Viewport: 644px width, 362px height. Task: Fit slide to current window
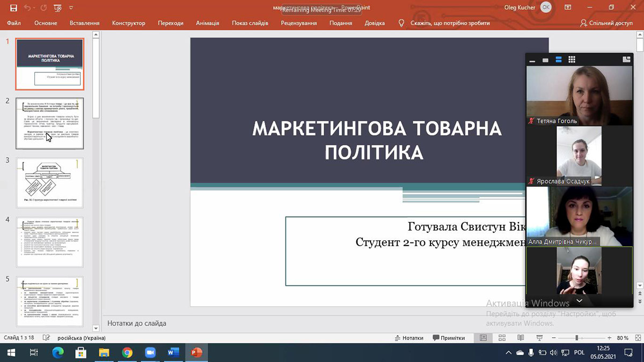(636, 338)
